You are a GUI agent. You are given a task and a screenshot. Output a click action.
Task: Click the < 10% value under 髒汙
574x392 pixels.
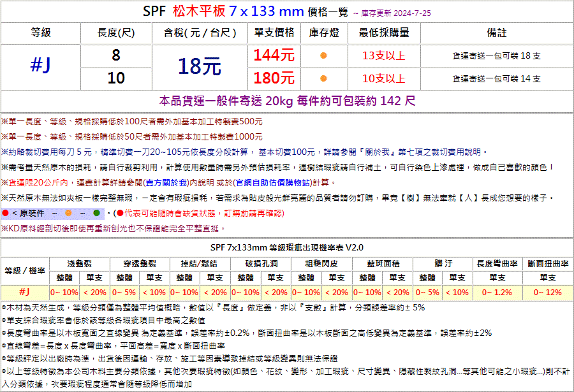coord(457,292)
